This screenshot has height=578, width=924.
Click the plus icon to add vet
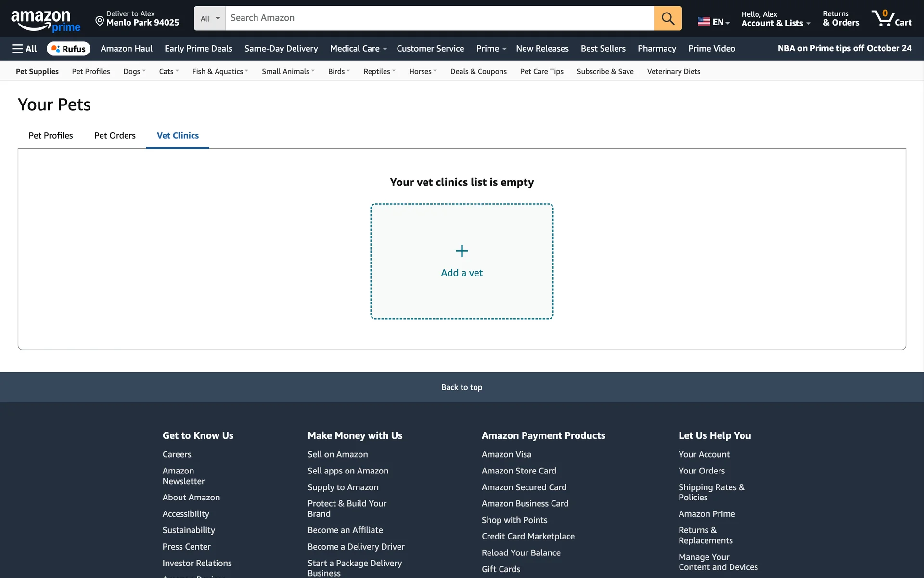[462, 251]
